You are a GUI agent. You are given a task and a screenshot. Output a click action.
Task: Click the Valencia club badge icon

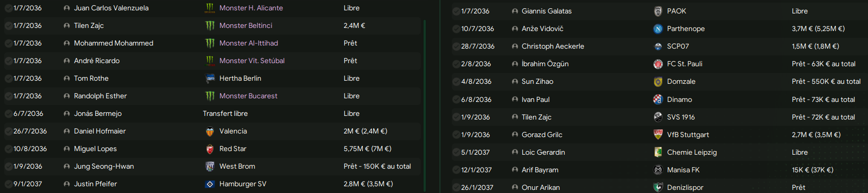[x=210, y=131]
